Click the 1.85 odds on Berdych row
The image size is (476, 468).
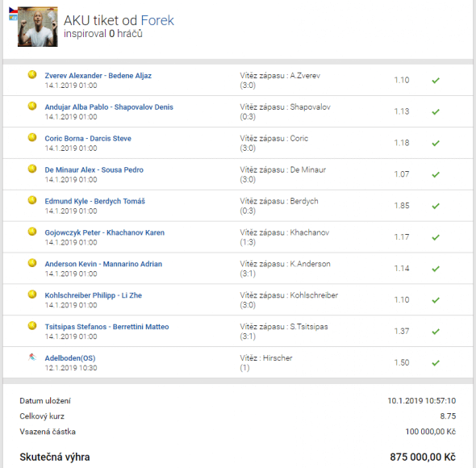click(402, 206)
